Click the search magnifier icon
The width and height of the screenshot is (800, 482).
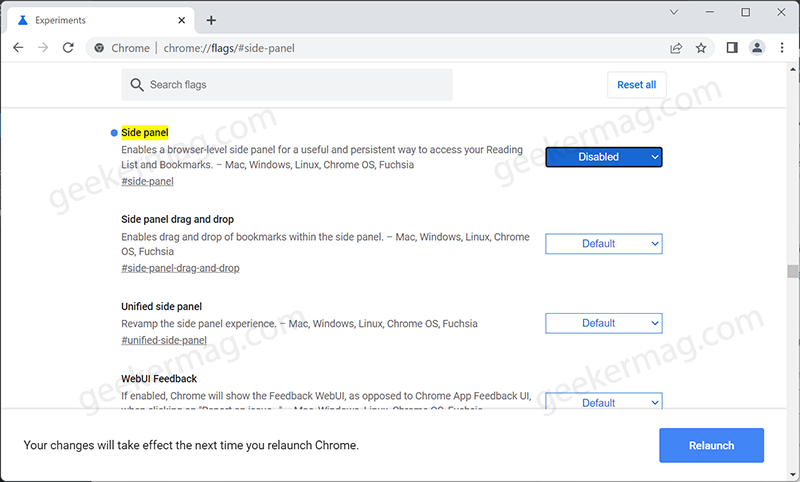click(137, 85)
